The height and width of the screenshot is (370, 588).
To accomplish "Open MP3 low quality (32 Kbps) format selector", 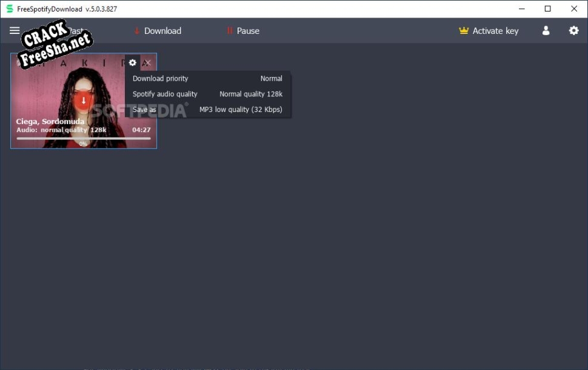I will tap(241, 110).
